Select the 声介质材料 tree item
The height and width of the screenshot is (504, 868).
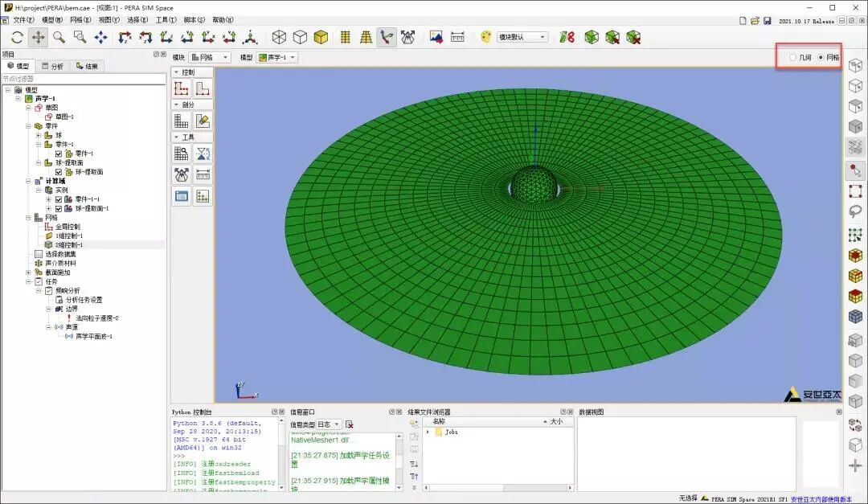tap(60, 263)
